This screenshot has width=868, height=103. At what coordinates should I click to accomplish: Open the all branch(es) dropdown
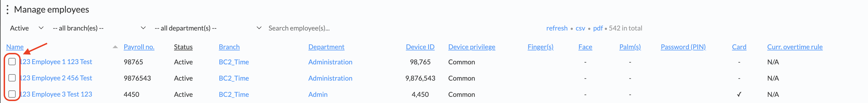tap(99, 28)
